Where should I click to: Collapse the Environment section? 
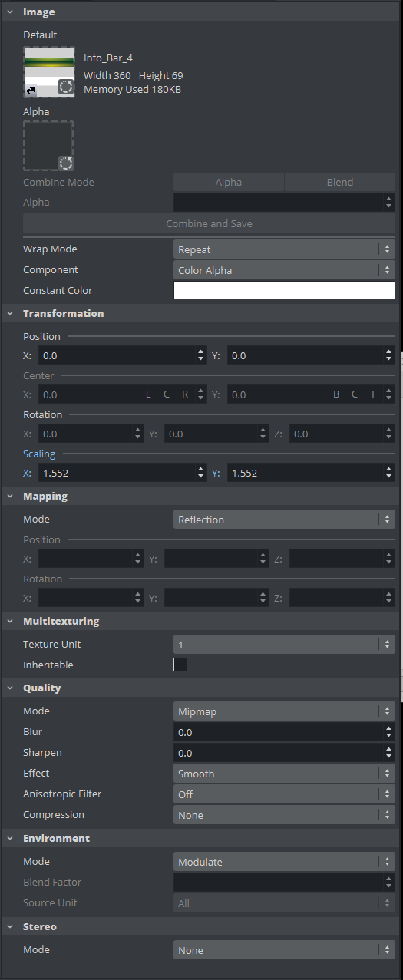10,838
